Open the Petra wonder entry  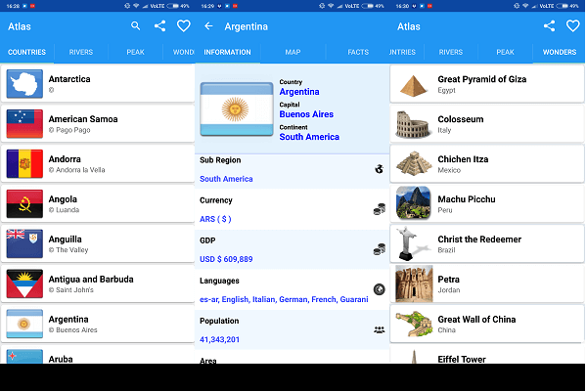click(x=487, y=283)
